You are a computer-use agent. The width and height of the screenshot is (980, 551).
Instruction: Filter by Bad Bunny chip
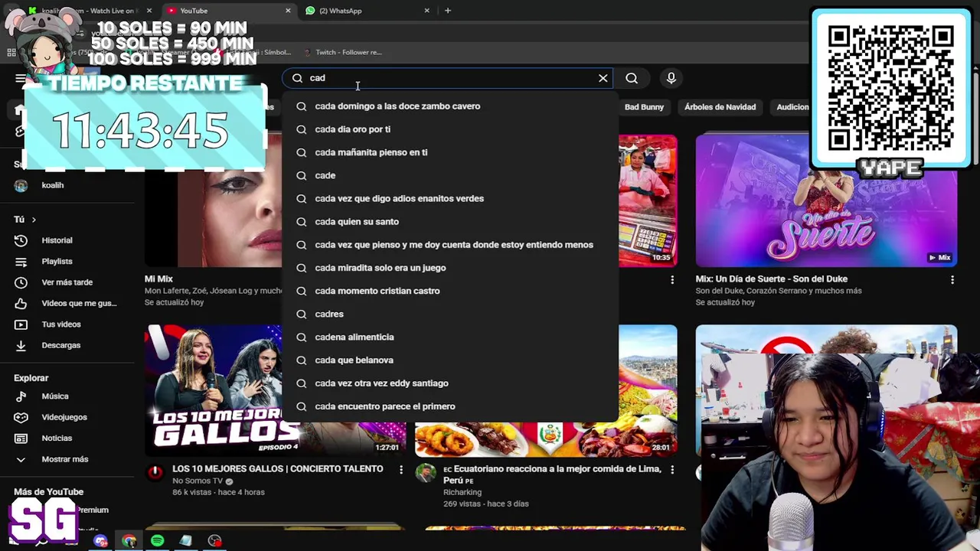coord(644,107)
